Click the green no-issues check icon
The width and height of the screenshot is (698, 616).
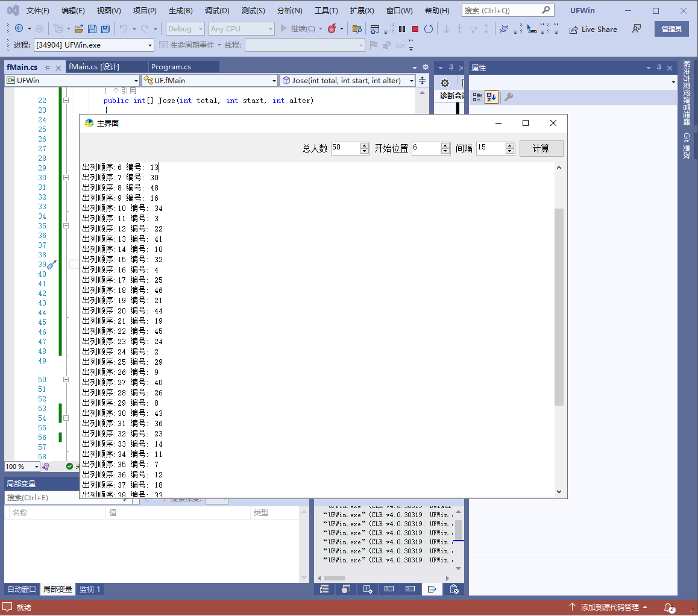click(x=69, y=467)
